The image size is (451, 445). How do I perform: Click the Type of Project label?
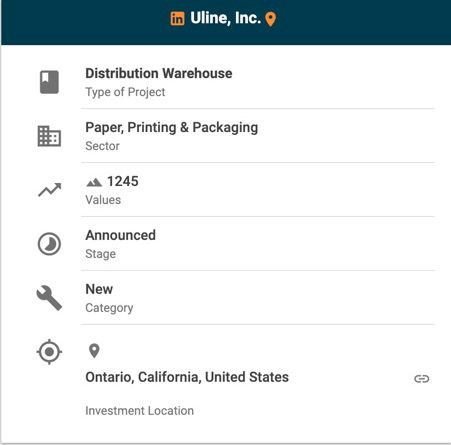125,92
